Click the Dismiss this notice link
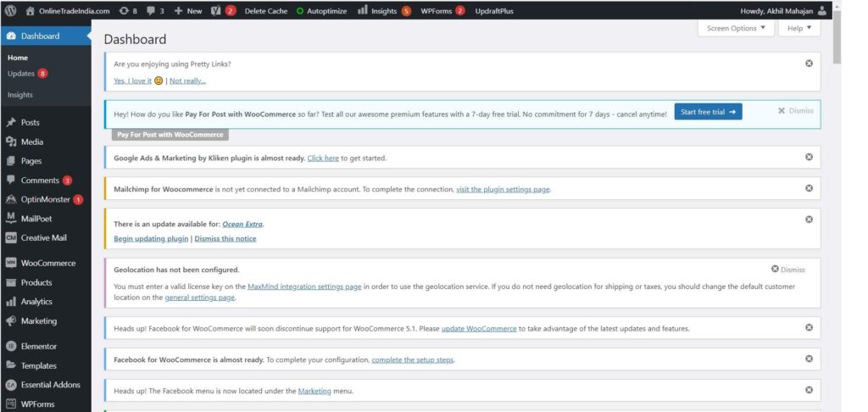The width and height of the screenshot is (868, 412). (225, 239)
